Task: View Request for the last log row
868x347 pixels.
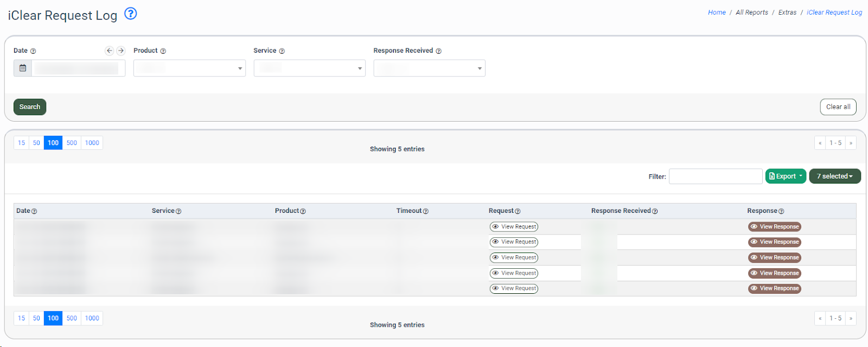Action: coord(514,288)
